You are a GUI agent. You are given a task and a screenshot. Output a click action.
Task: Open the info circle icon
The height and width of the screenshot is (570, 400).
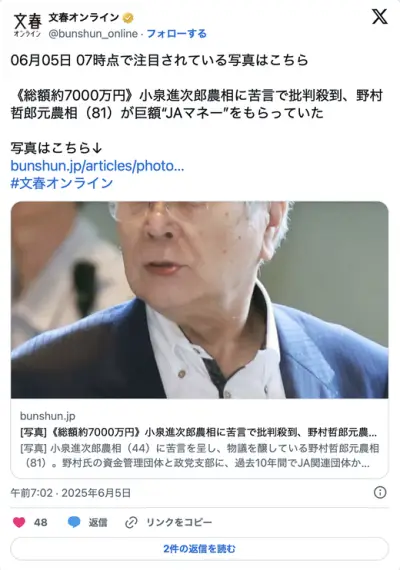(x=380, y=493)
